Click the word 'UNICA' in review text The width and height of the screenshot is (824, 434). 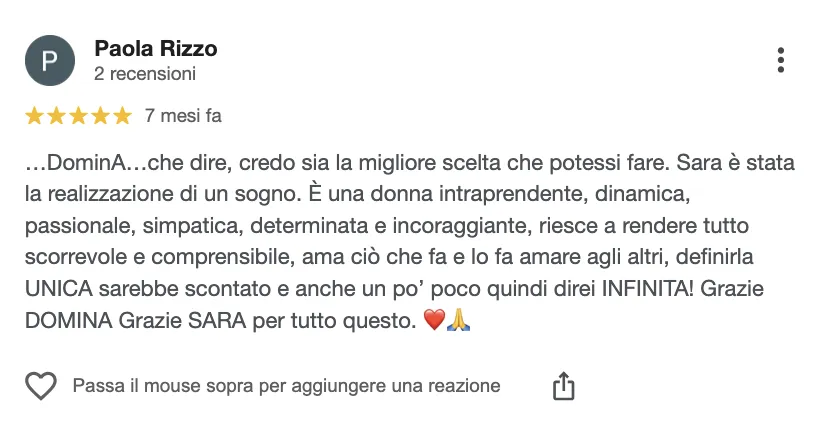coord(57,294)
